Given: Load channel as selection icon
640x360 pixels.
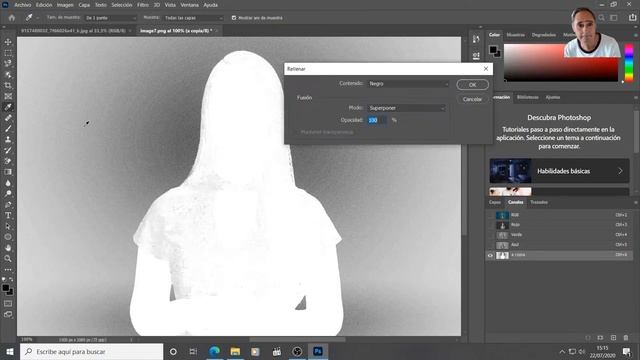Looking at the screenshot, I should [x=588, y=338].
